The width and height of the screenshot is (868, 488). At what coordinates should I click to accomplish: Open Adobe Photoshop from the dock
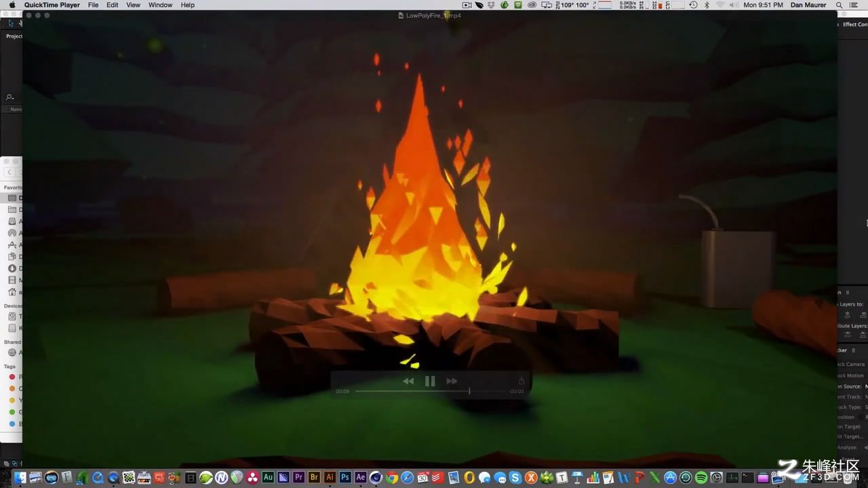345,477
